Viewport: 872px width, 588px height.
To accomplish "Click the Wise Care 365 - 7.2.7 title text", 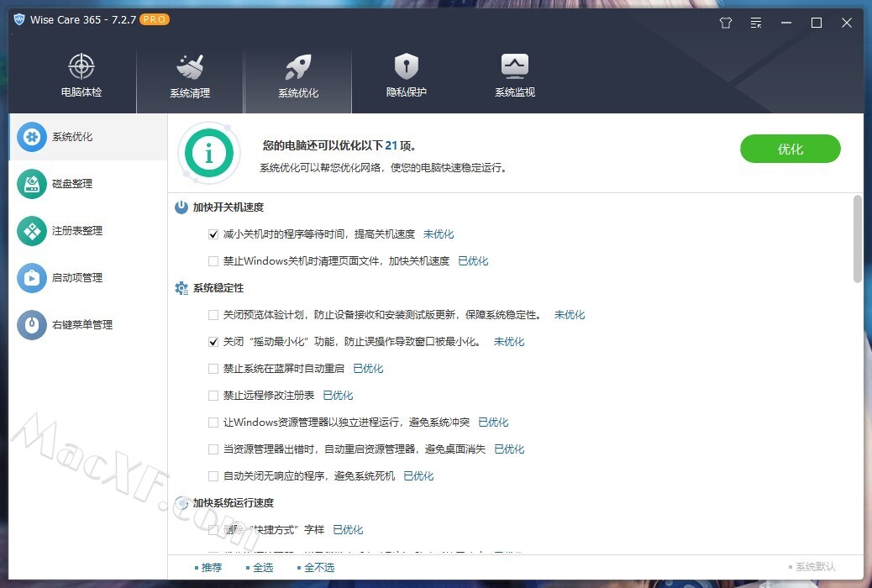I will pyautogui.click(x=83, y=20).
